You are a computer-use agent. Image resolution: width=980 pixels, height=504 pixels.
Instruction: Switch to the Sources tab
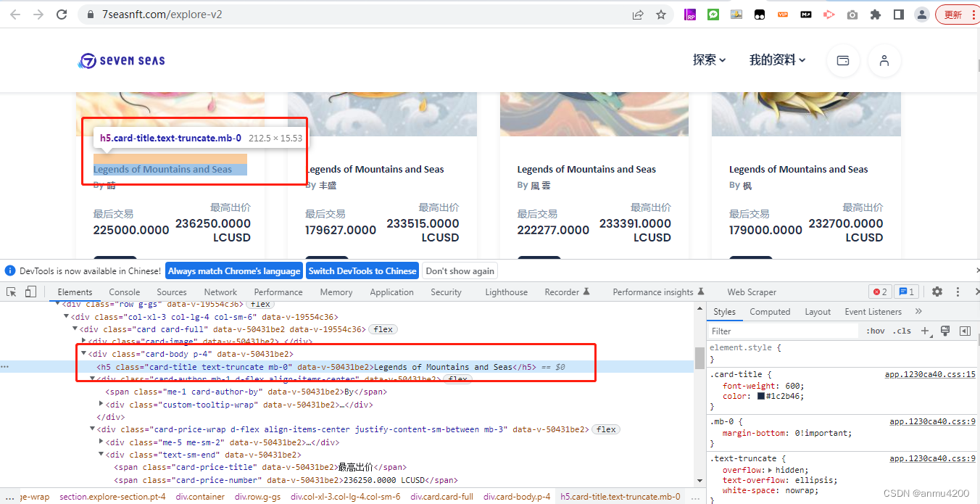172,292
